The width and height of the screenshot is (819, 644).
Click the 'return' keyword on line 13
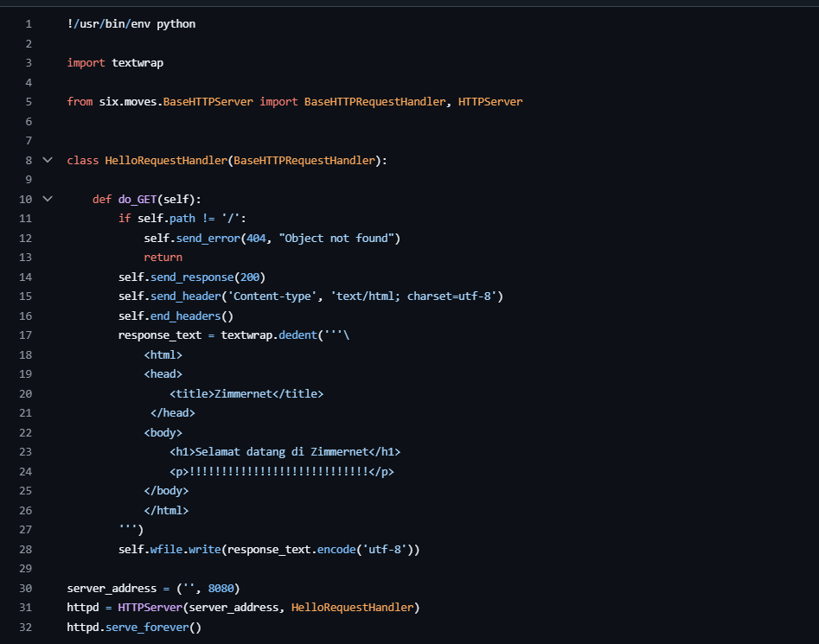click(163, 258)
